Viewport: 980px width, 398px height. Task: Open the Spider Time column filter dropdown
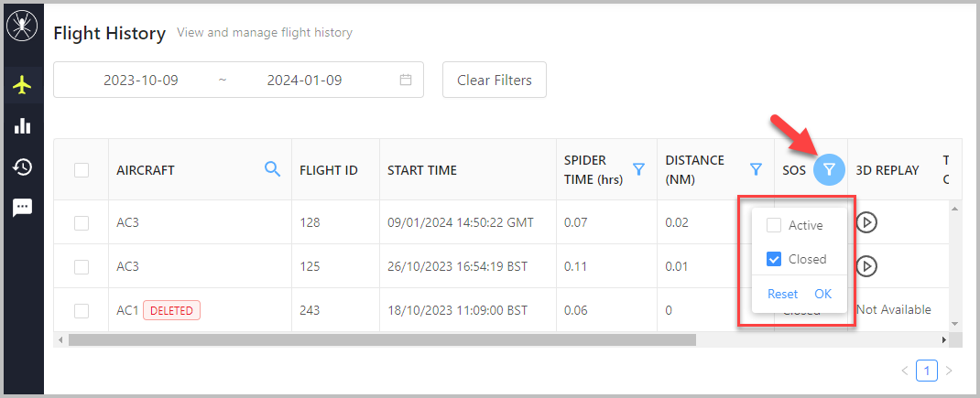[x=638, y=168]
